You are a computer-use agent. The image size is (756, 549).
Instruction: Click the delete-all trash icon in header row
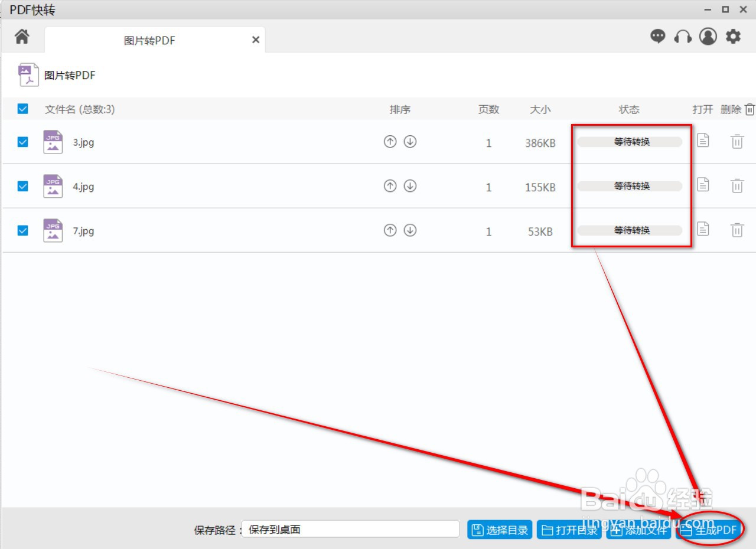[x=750, y=109]
